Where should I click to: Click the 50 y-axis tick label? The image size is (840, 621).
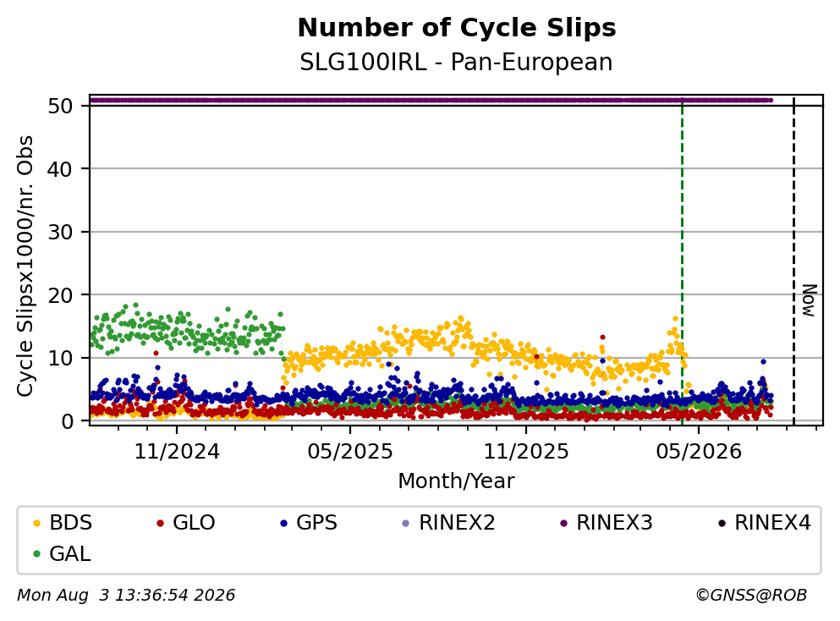click(x=60, y=106)
